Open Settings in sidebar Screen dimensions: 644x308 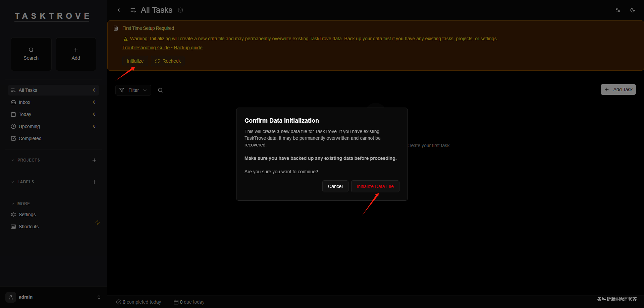pos(53,214)
